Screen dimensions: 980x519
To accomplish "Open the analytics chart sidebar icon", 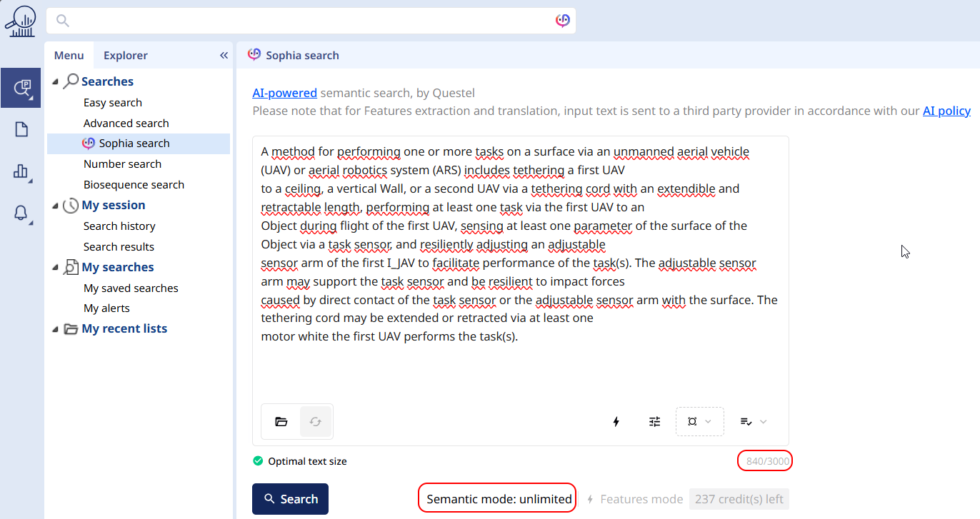I will [x=21, y=171].
